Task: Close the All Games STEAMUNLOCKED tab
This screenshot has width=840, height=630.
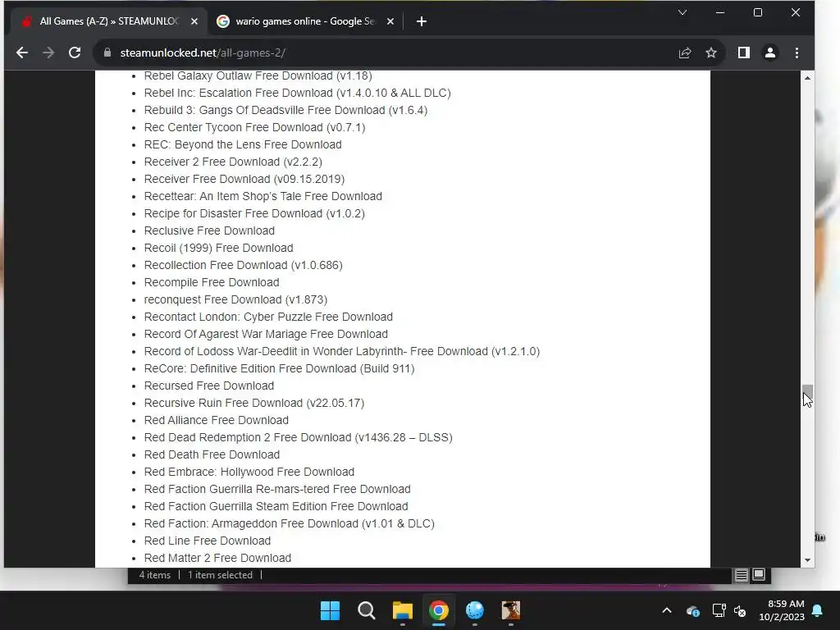Action: [194, 21]
